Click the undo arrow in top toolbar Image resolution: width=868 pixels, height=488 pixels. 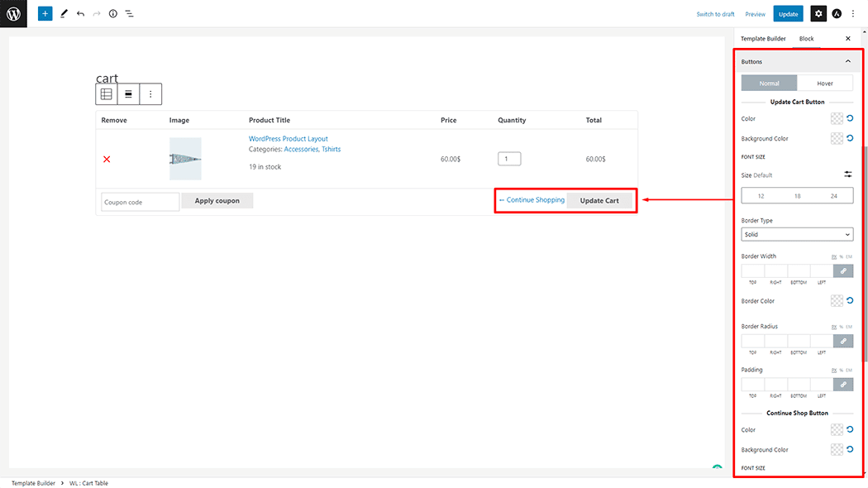tap(80, 14)
